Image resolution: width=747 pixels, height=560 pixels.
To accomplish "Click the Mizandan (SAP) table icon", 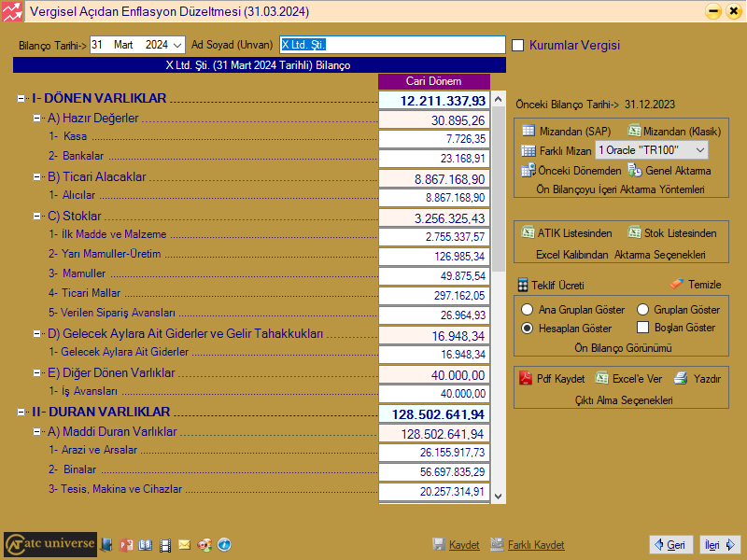I will pyautogui.click(x=529, y=131).
